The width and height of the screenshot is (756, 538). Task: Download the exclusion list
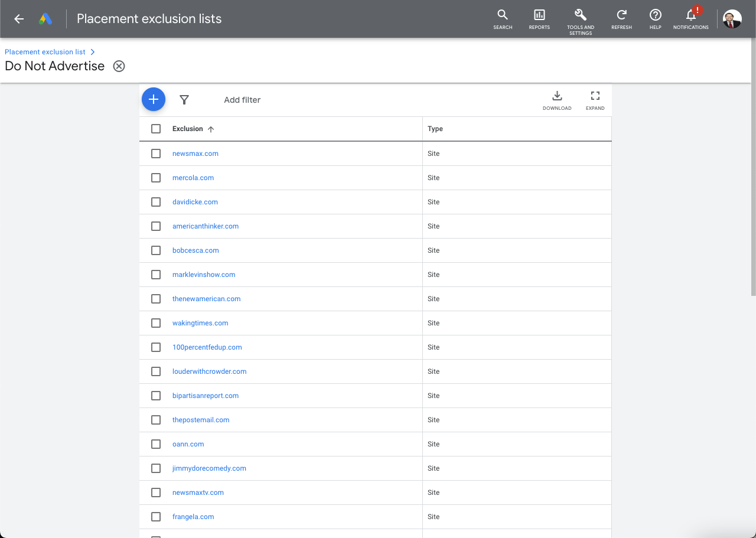pyautogui.click(x=557, y=100)
